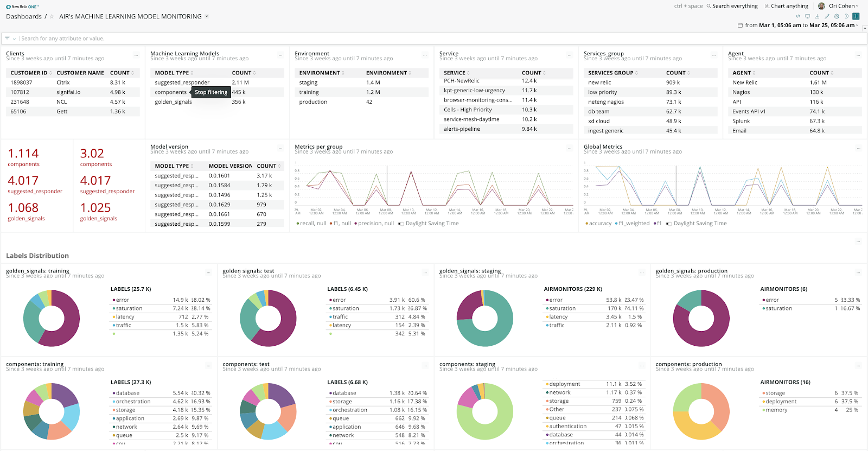Screen dimensions: 868x451
Task: Click the filter icon in the filter bar
Action: click(x=8, y=39)
